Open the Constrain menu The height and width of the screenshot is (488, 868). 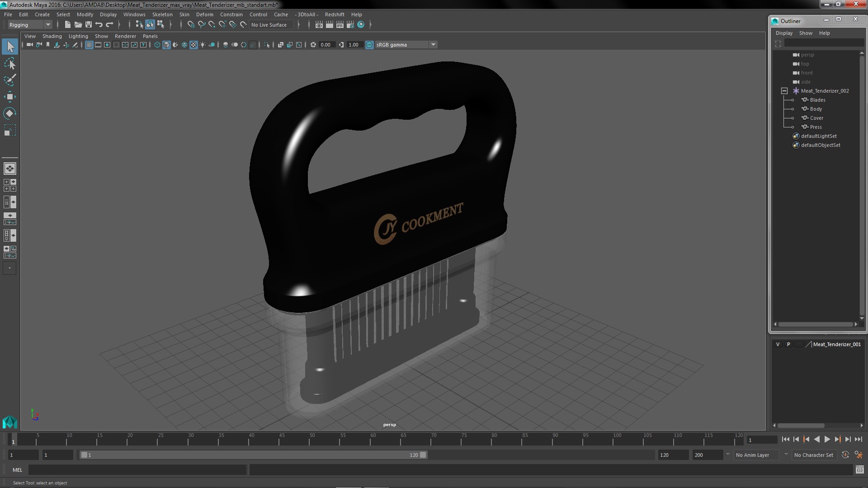231,14
